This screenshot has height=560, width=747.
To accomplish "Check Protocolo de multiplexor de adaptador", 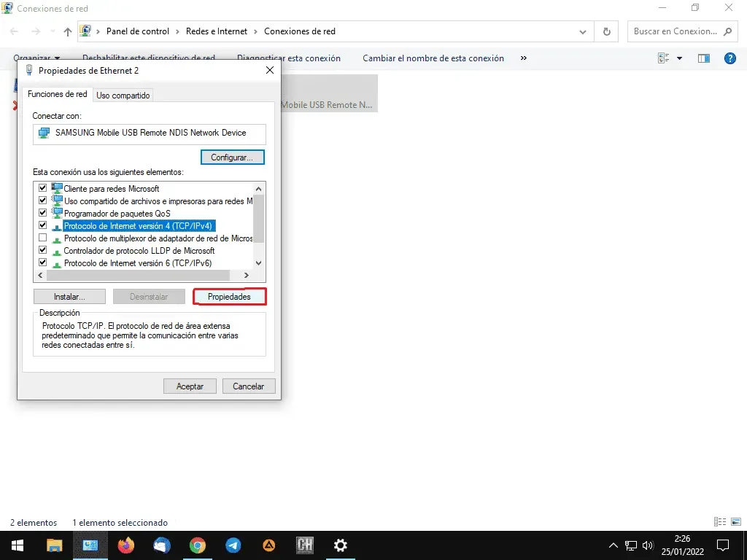I will coord(42,238).
